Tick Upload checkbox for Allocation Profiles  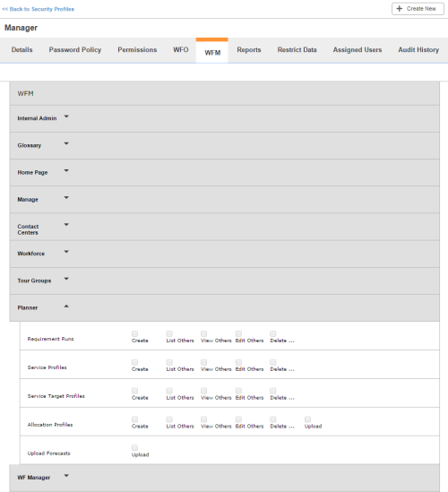click(x=307, y=419)
